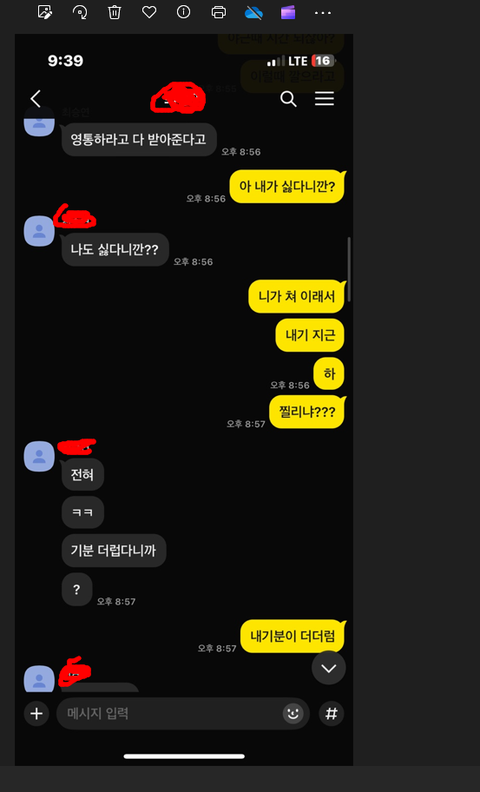Tap the hashtag search button
The height and width of the screenshot is (792, 480).
tap(331, 714)
